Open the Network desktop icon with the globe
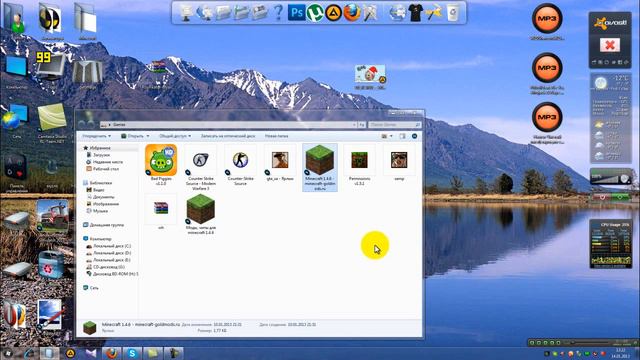The image size is (640, 360). pyautogui.click(x=15, y=121)
